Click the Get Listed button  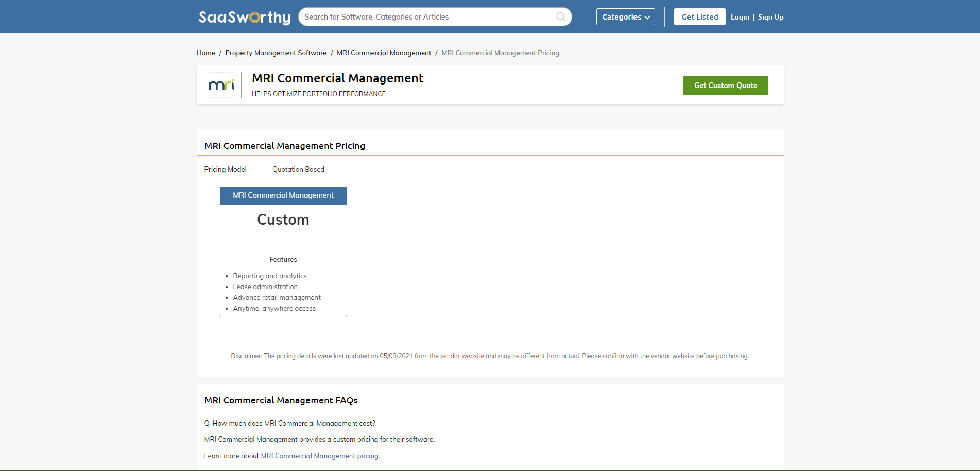click(x=700, y=17)
